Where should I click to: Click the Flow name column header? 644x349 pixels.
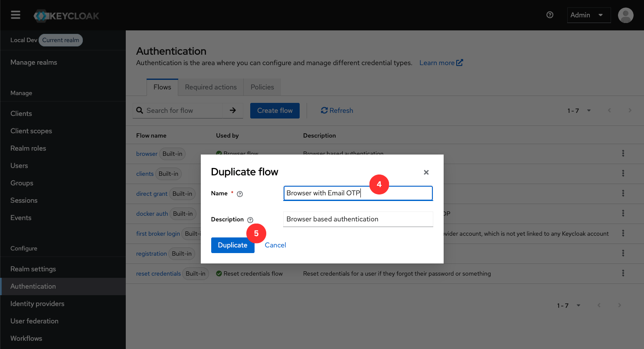[x=151, y=135]
